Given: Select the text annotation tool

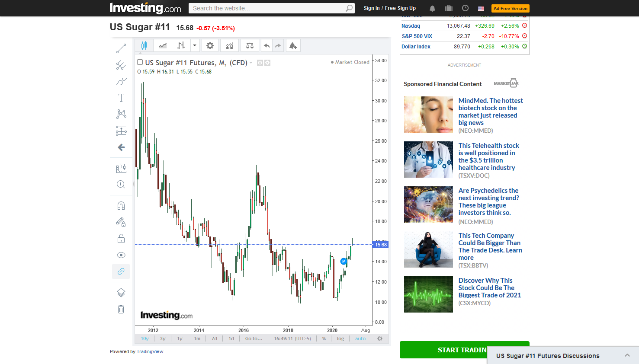Looking at the screenshot, I should pos(121,98).
